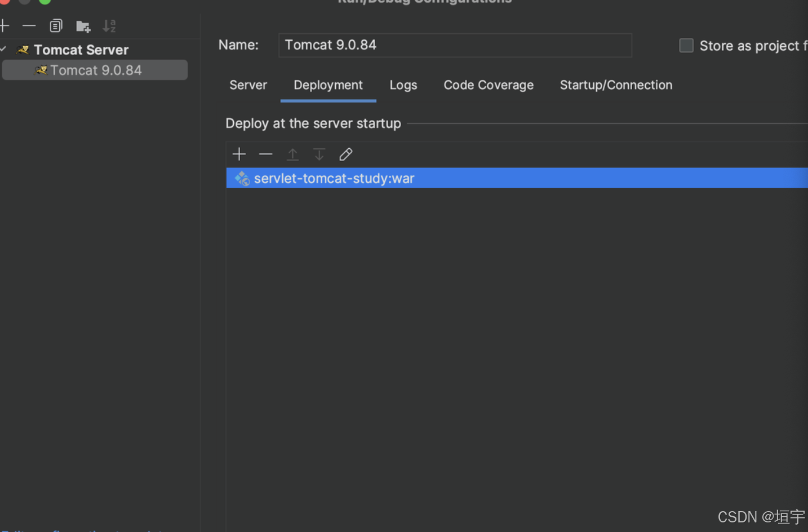Select the Tomcat 9.0.84 configuration
Viewport: 808px width, 532px height.
(95, 70)
